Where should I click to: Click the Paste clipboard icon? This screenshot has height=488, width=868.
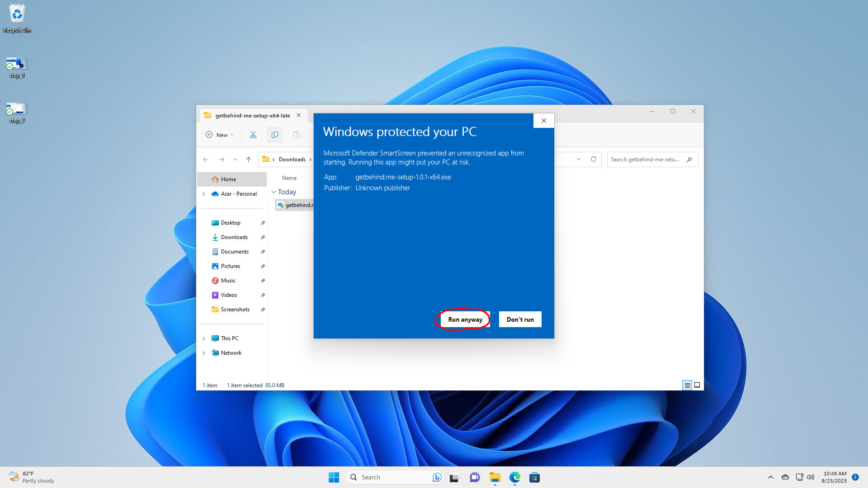pos(297,135)
